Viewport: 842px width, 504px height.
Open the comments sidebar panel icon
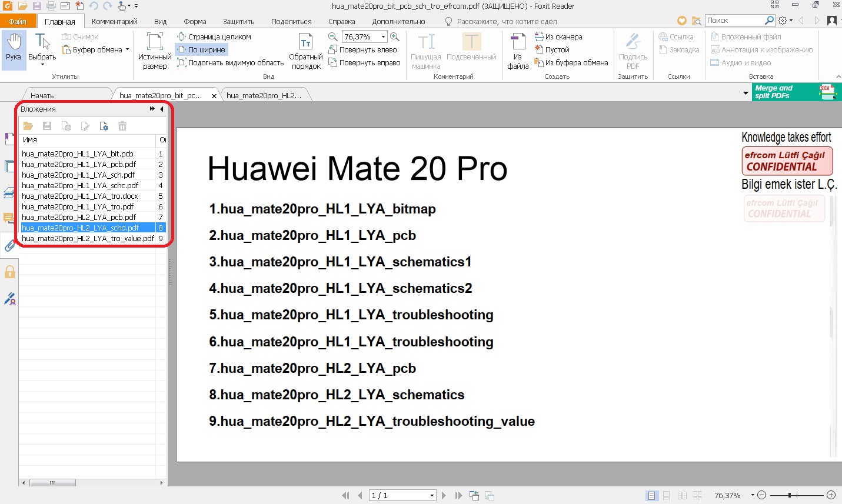[8, 218]
